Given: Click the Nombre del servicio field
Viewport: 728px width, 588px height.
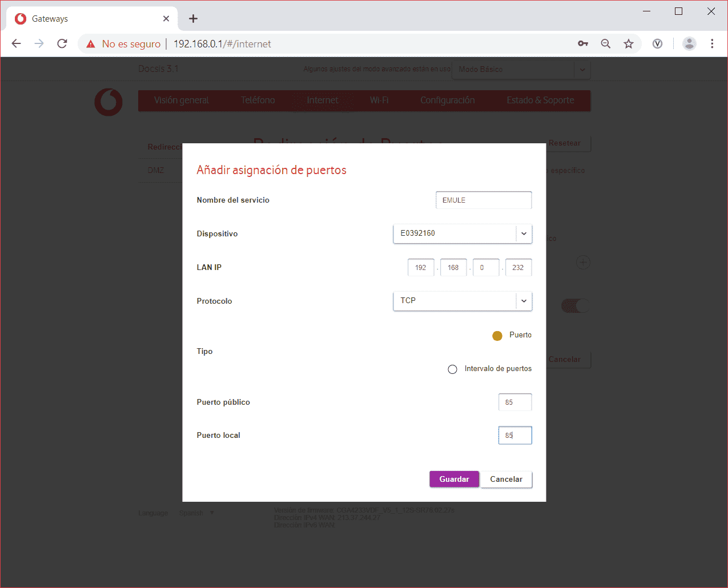Looking at the screenshot, I should 484,200.
